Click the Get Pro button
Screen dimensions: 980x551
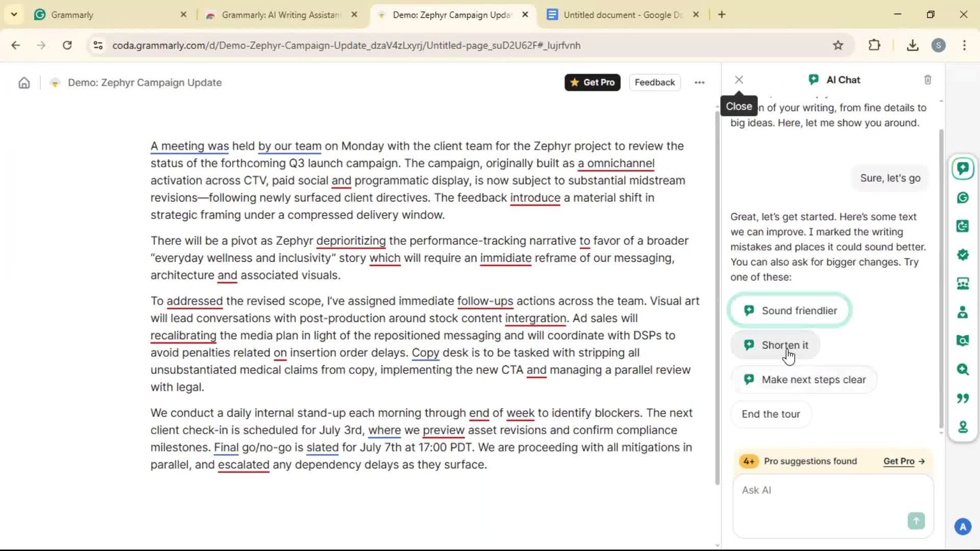[x=592, y=83]
